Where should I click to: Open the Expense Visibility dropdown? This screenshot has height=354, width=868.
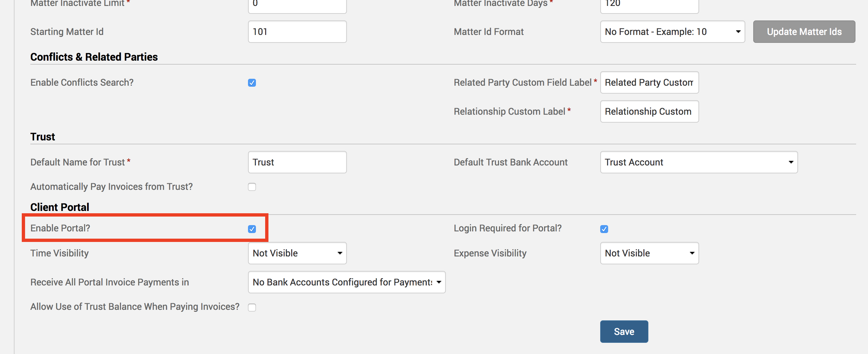pyautogui.click(x=649, y=253)
